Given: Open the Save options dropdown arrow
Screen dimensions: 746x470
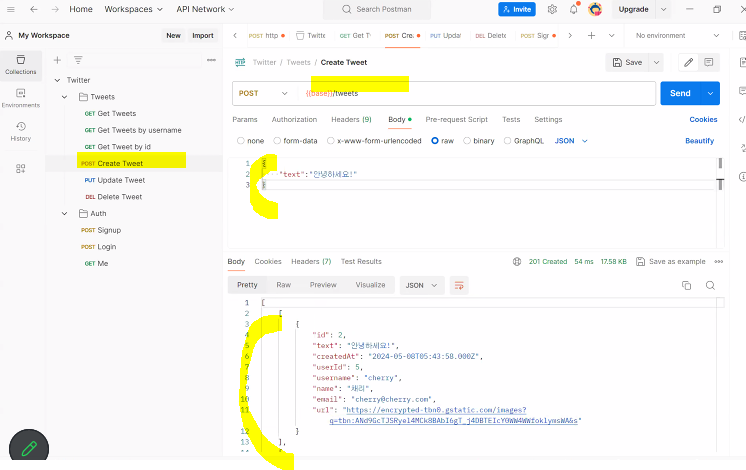Looking at the screenshot, I should pyautogui.click(x=656, y=62).
